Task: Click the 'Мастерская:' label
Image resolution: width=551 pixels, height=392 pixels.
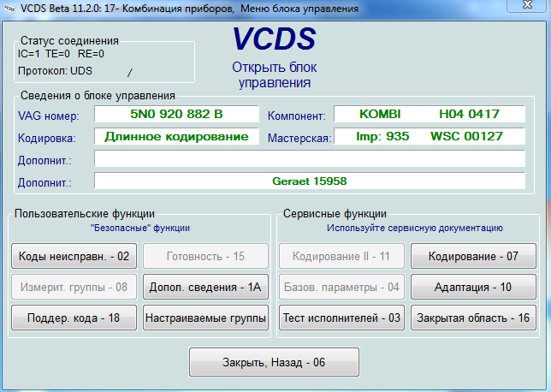Action: (x=299, y=138)
